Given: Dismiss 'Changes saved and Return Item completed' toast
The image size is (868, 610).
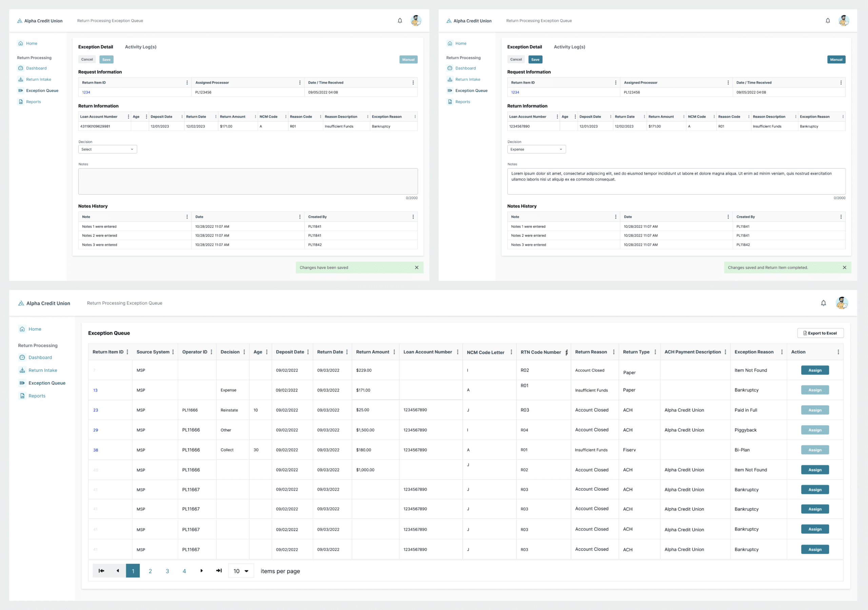Looking at the screenshot, I should [x=845, y=268].
